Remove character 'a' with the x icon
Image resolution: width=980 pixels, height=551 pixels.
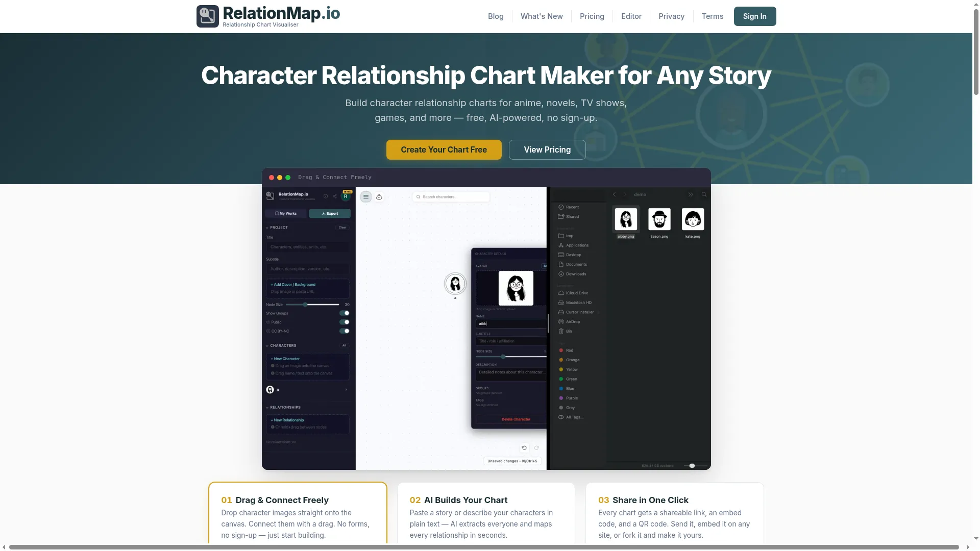point(346,390)
